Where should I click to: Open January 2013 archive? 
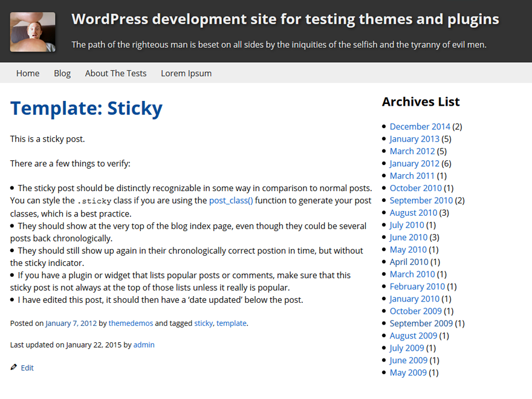click(414, 139)
